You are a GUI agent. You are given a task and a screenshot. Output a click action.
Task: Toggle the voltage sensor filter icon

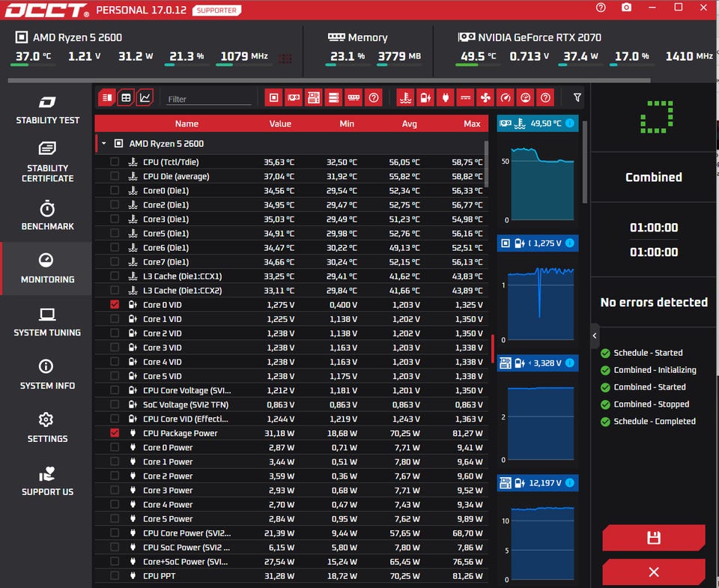tap(425, 97)
